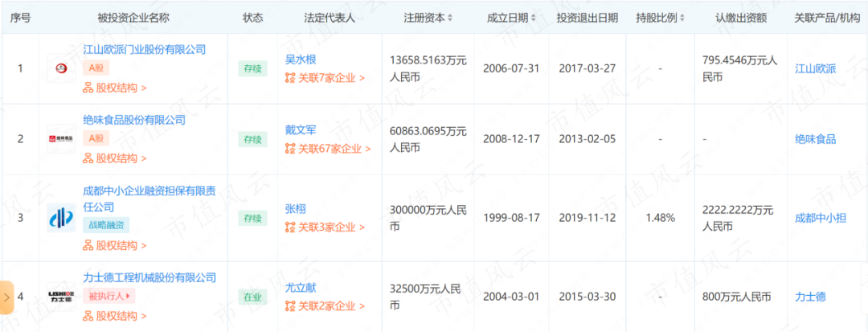868x332 pixels.
Task: Open 力士德 related product link
Action: (x=810, y=297)
